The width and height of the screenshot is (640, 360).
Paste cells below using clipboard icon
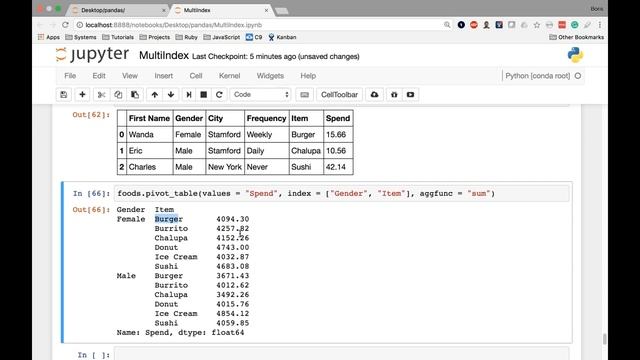click(x=135, y=95)
